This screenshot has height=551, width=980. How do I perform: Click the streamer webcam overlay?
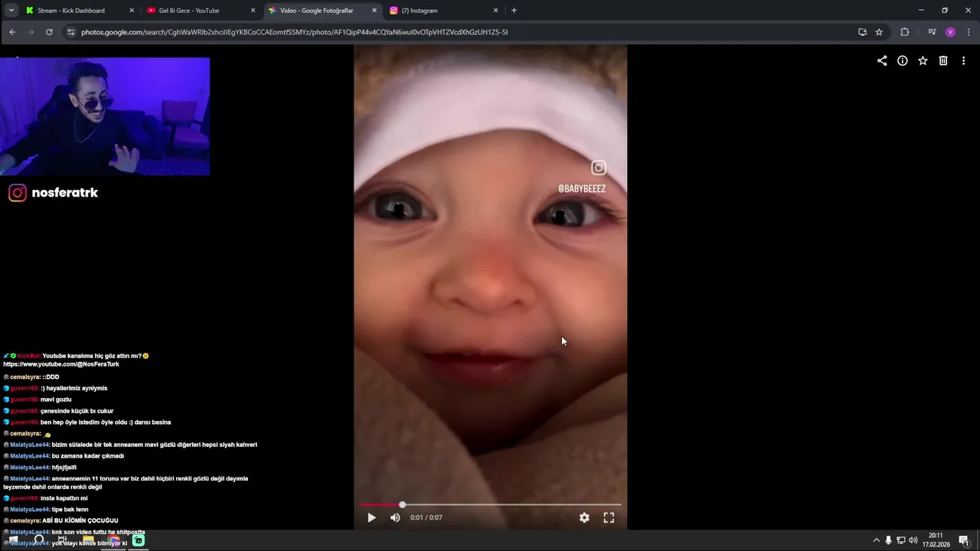click(105, 116)
